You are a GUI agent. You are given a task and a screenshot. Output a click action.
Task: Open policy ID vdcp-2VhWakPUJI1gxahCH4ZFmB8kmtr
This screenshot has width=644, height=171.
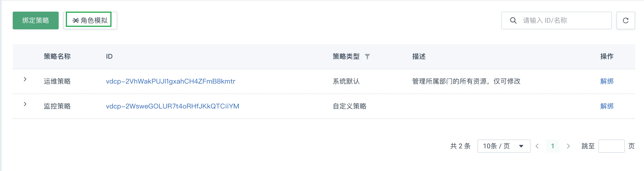point(171,81)
